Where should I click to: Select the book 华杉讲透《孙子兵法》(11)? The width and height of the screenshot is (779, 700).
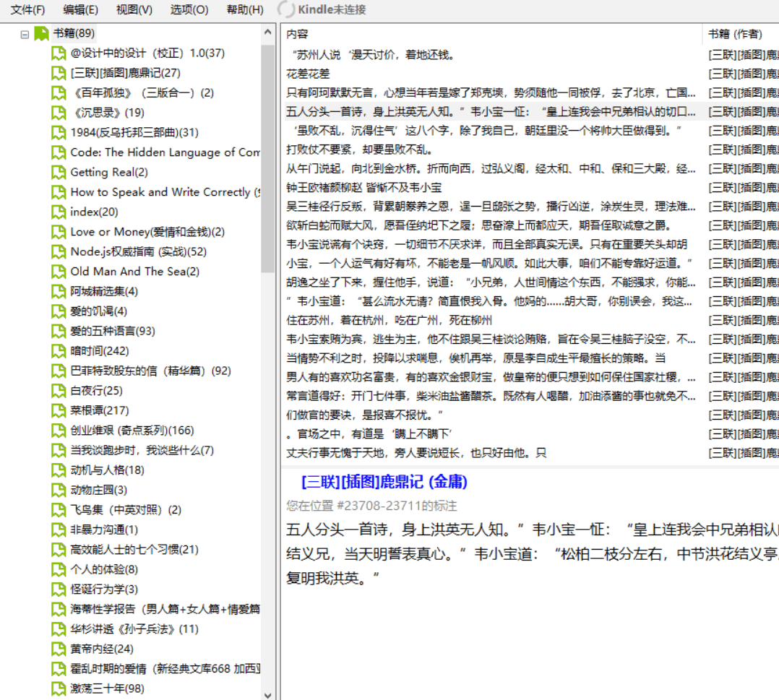134,629
